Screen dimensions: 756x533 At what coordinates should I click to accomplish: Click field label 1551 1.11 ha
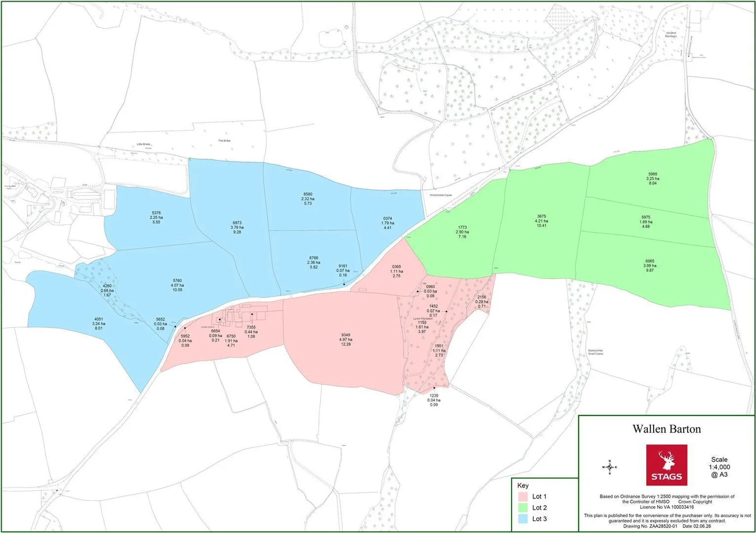click(439, 350)
